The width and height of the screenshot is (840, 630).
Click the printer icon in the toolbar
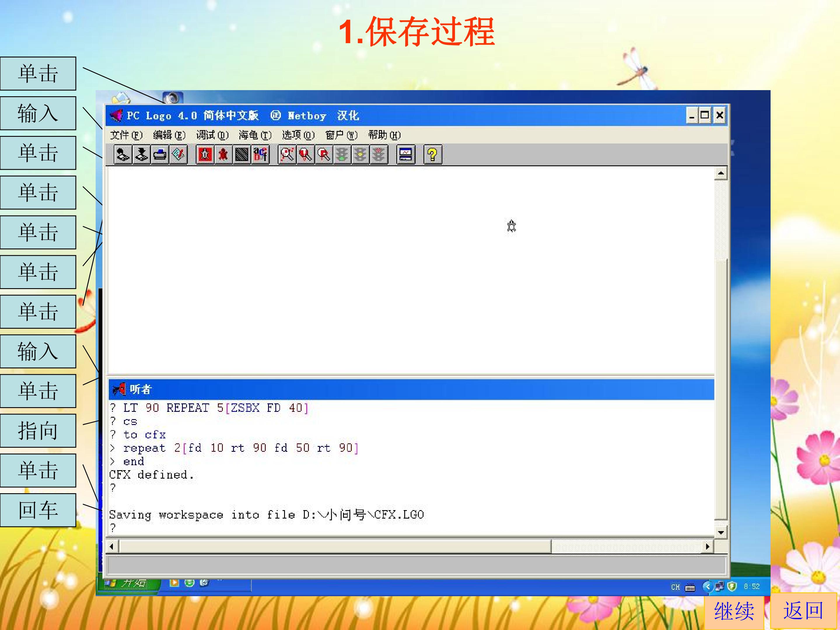pos(160,155)
